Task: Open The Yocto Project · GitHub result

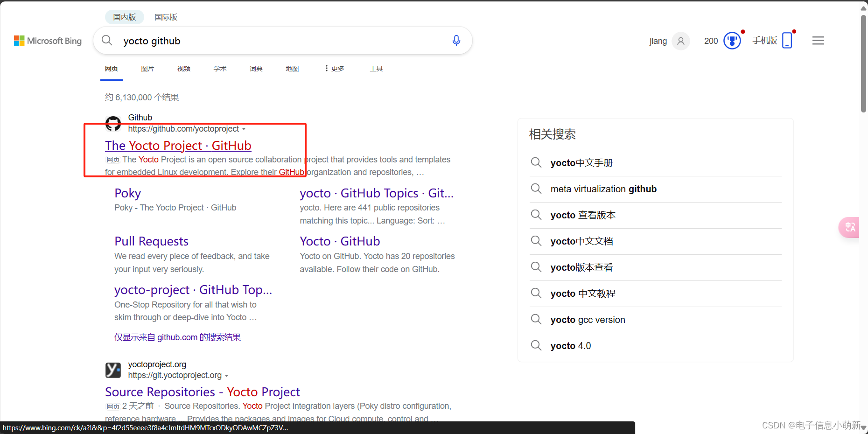Action: pyautogui.click(x=178, y=146)
